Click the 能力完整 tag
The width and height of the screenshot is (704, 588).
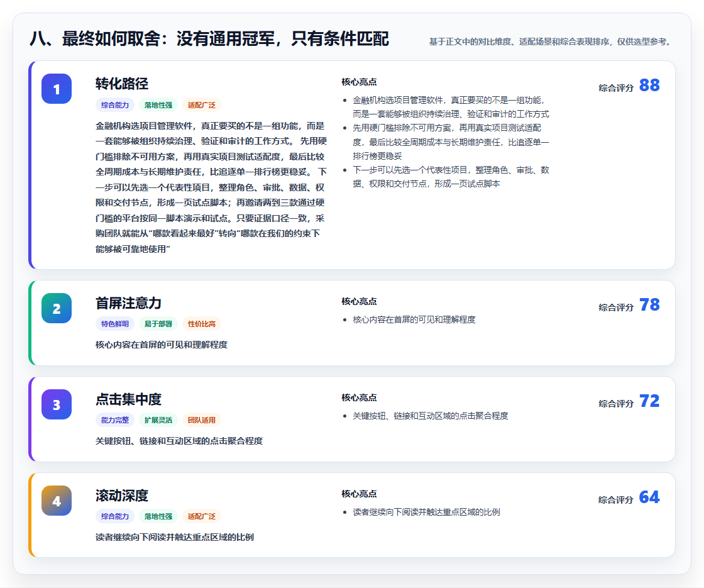(x=115, y=420)
